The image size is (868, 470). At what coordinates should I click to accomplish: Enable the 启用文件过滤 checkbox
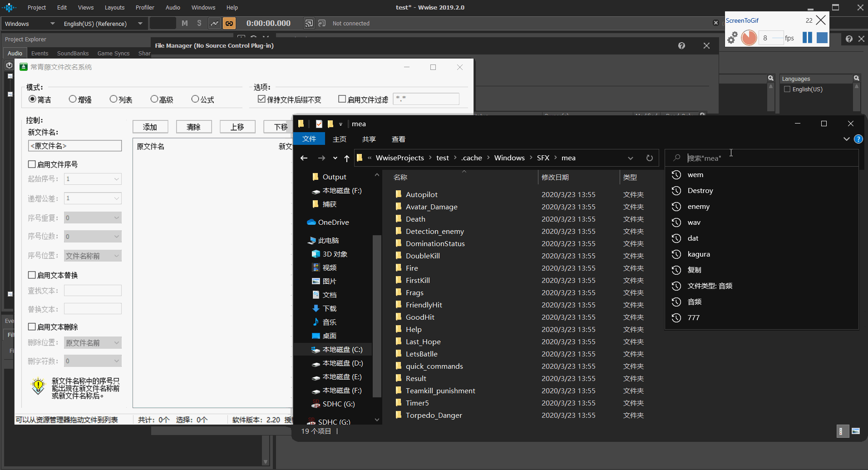click(x=343, y=99)
